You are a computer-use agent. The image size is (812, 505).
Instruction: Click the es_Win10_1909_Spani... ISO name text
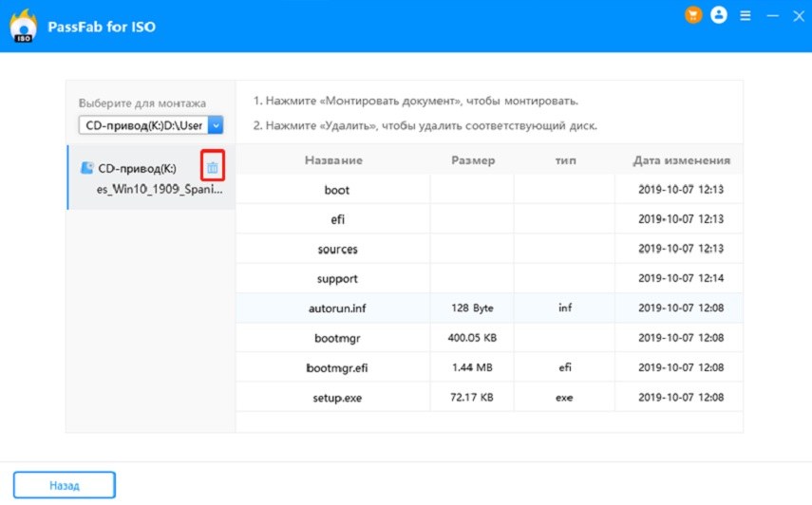tap(160, 190)
